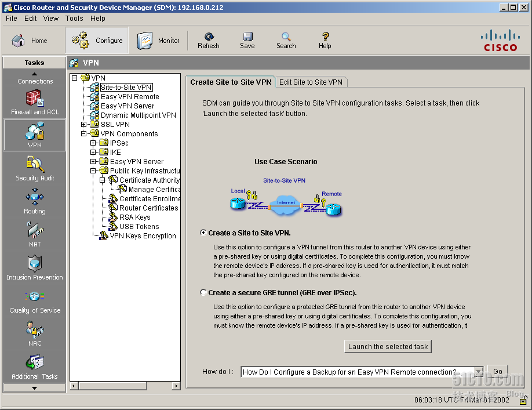Collapse the Certificate Authority node
The width and height of the screenshot is (532, 410).
coord(102,180)
